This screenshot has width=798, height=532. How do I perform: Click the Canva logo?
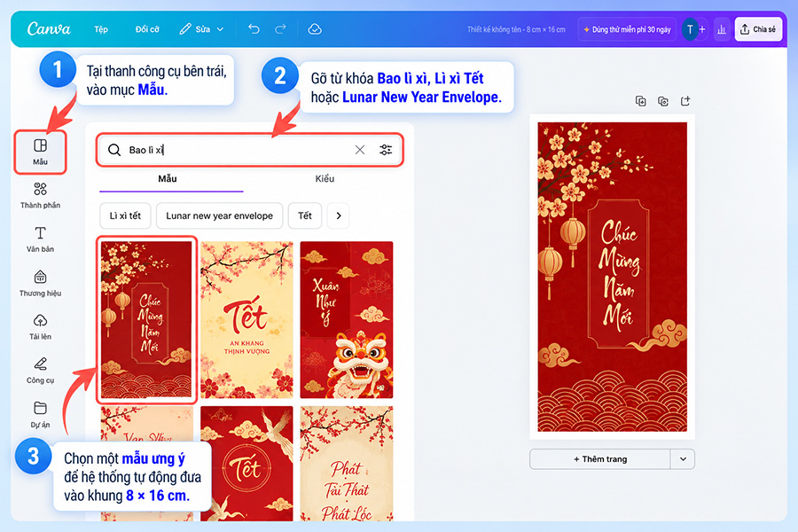point(49,29)
